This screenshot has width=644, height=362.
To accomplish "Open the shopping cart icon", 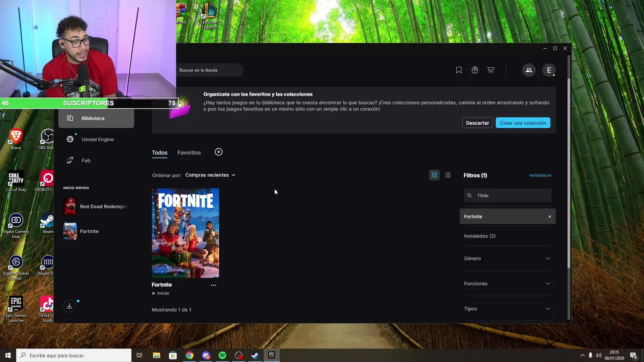I will tap(491, 70).
